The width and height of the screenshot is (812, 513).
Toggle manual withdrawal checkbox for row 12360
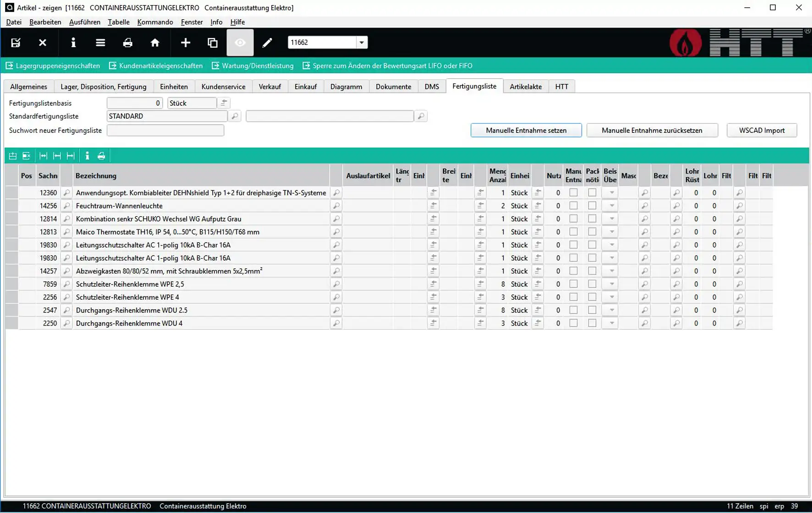tap(573, 193)
